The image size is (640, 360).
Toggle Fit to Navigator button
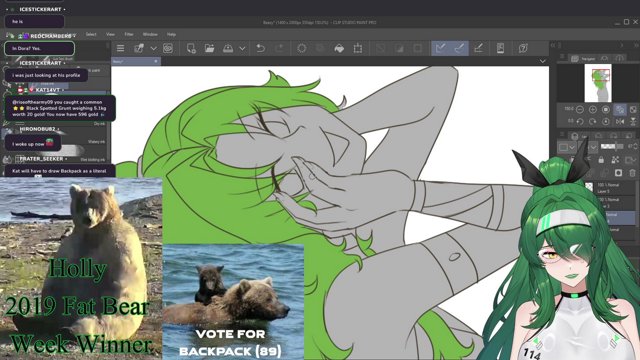[x=620, y=109]
